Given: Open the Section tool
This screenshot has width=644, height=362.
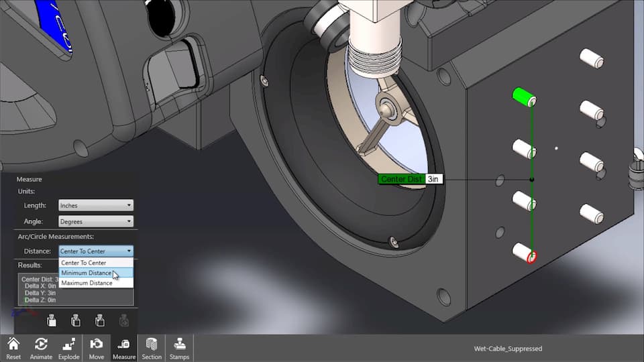Looking at the screenshot, I should 152,347.
